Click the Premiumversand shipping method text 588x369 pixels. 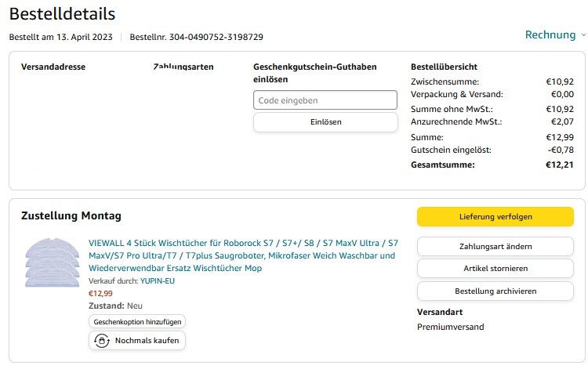pos(450,327)
